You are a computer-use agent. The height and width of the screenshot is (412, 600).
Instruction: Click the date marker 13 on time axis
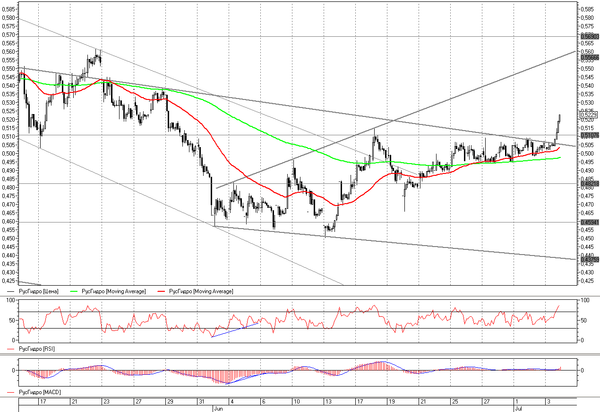(328, 402)
